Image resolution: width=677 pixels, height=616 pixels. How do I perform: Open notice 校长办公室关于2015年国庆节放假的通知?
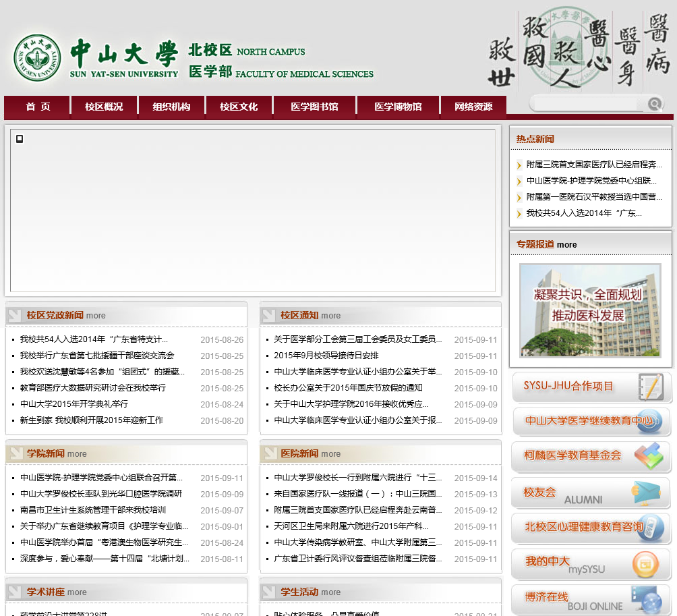(x=348, y=388)
